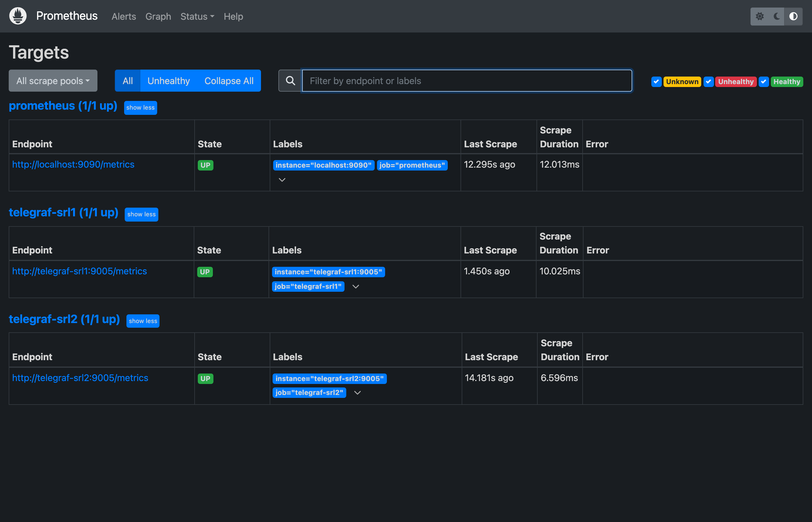Image resolution: width=812 pixels, height=522 pixels.
Task: Switch to light theme sun icon
Action: [760, 16]
